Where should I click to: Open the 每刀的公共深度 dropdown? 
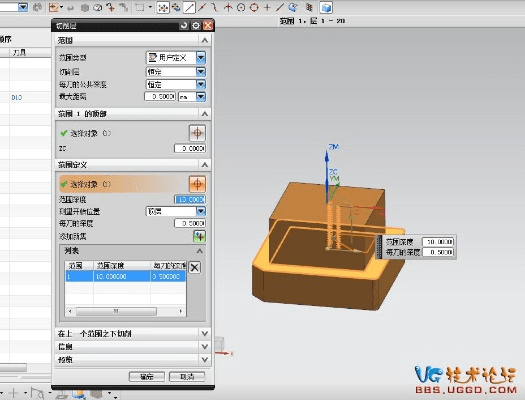click(201, 84)
